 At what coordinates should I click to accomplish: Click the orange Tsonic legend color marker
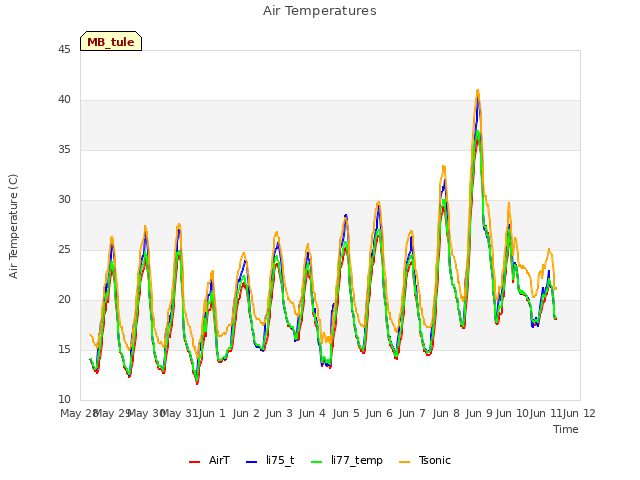(x=404, y=462)
